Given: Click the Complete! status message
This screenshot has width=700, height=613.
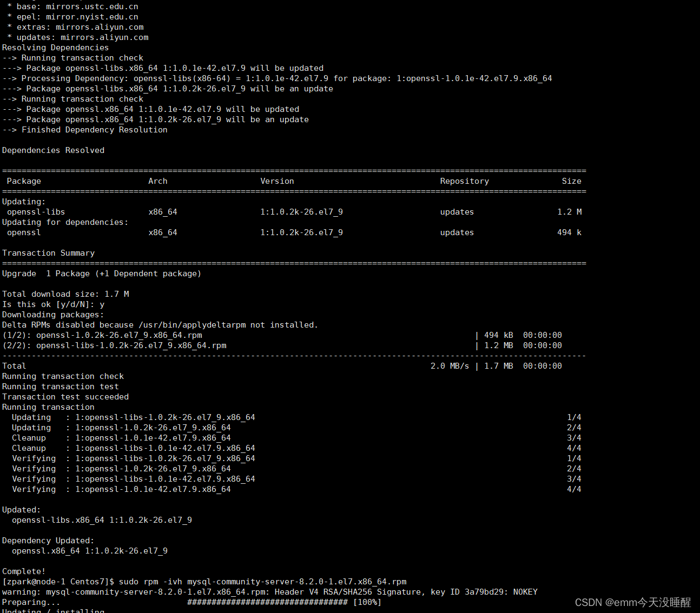Looking at the screenshot, I should tap(23, 571).
